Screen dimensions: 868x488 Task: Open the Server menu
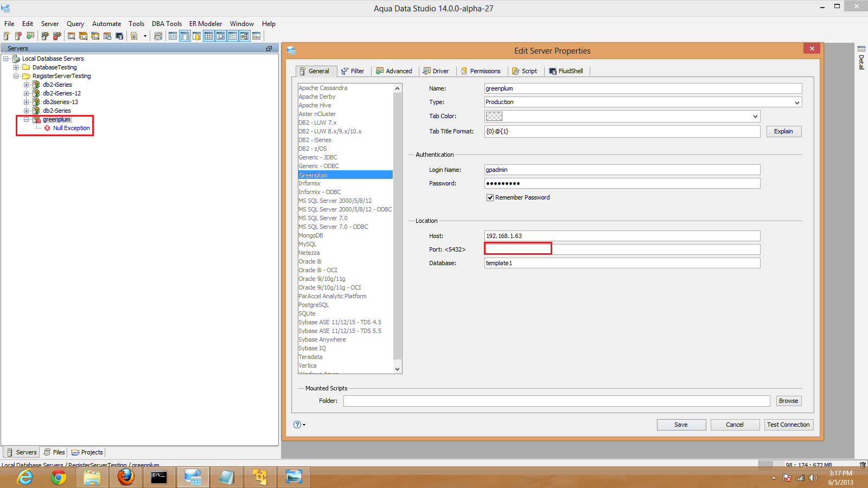pyautogui.click(x=50, y=24)
